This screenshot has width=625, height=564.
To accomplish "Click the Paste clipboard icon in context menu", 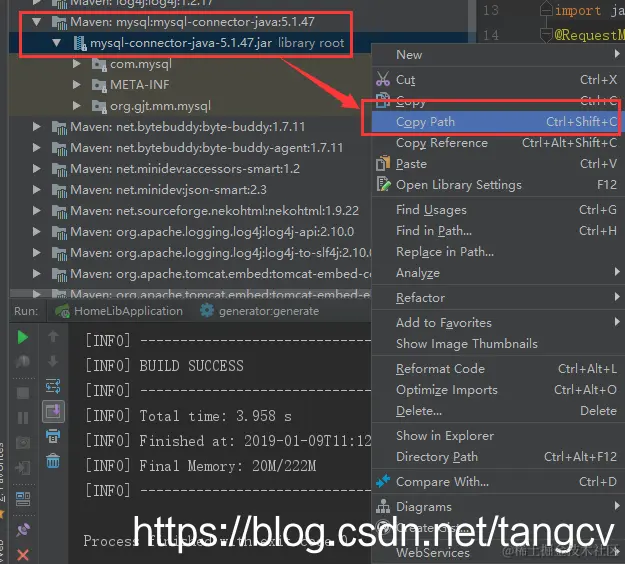I will pos(383,163).
